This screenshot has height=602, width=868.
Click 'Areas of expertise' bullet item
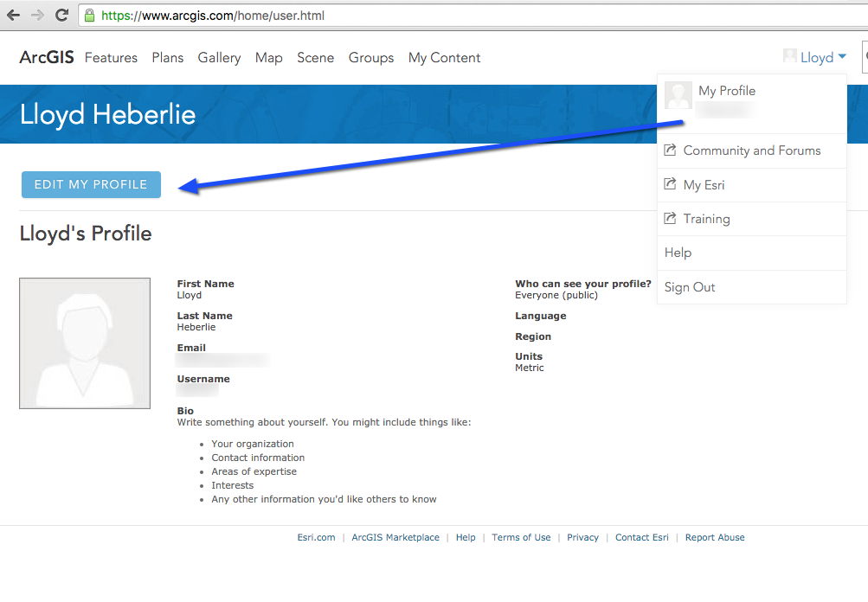[254, 471]
